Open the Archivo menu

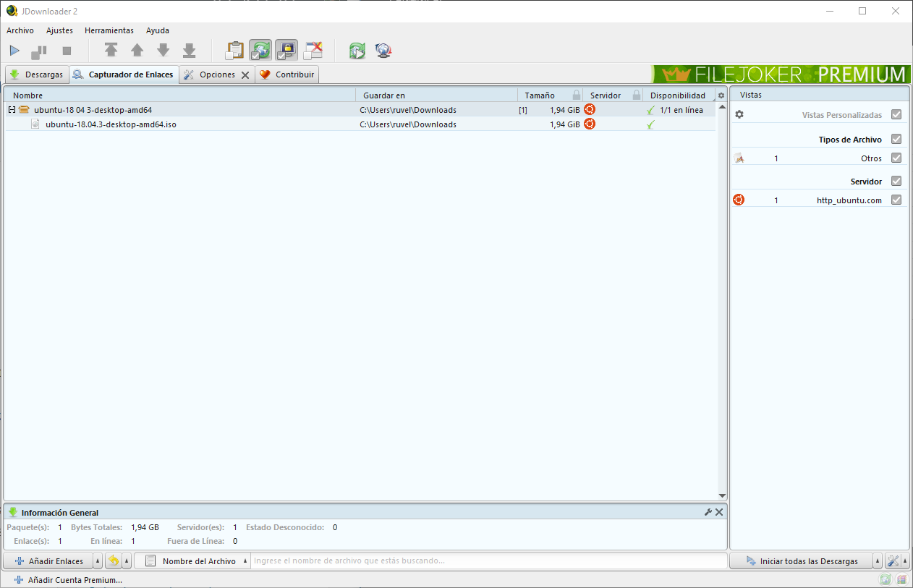(x=20, y=30)
